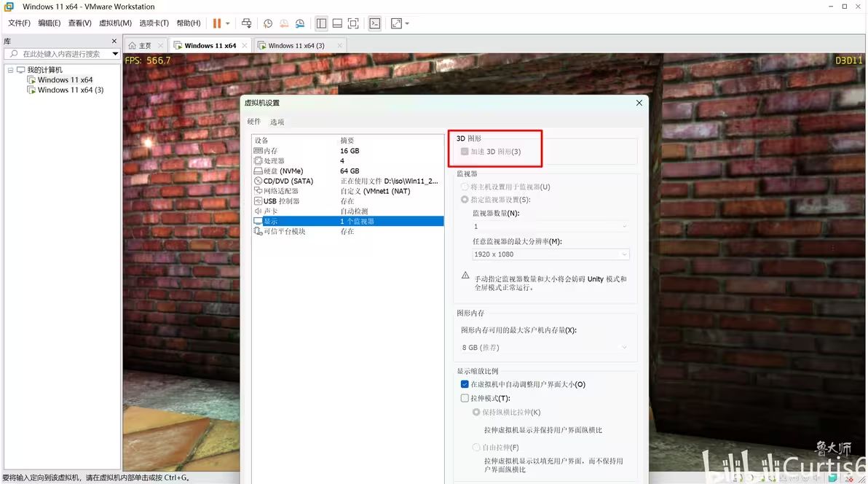Revert virtual machine to previous snapshot
The width and height of the screenshot is (868, 484).
pos(284,23)
